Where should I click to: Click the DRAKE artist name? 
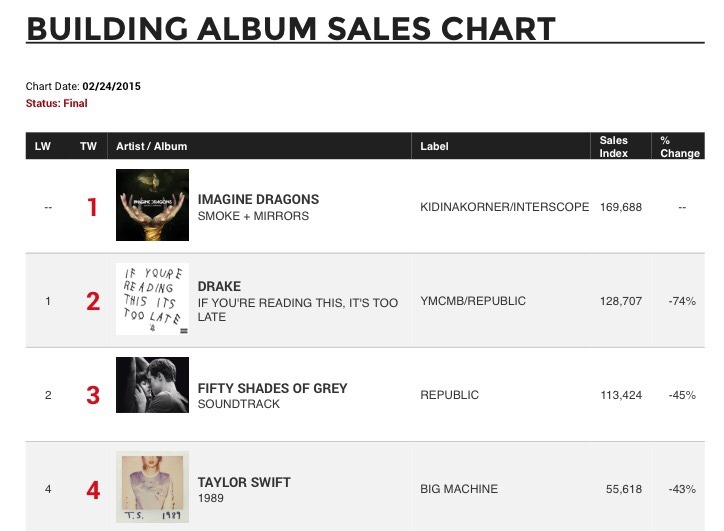tap(219, 286)
